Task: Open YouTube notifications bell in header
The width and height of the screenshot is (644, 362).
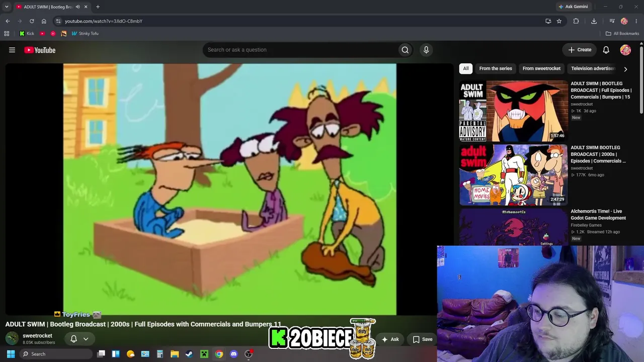Action: coord(606,50)
